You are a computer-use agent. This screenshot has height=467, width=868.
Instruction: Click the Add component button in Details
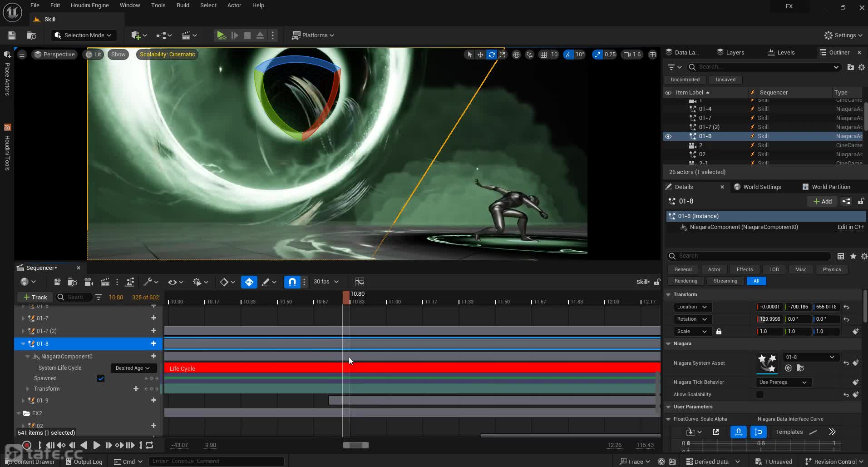point(822,202)
